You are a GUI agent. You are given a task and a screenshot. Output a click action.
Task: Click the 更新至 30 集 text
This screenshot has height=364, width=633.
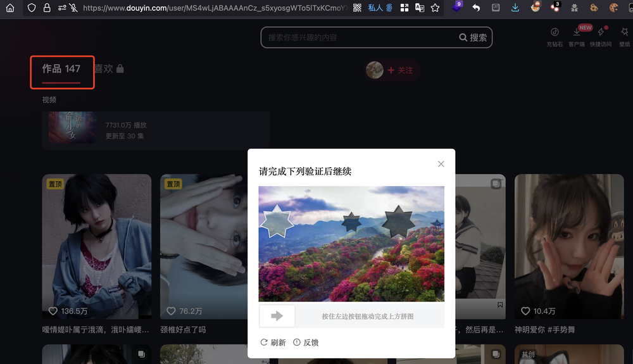pos(125,136)
